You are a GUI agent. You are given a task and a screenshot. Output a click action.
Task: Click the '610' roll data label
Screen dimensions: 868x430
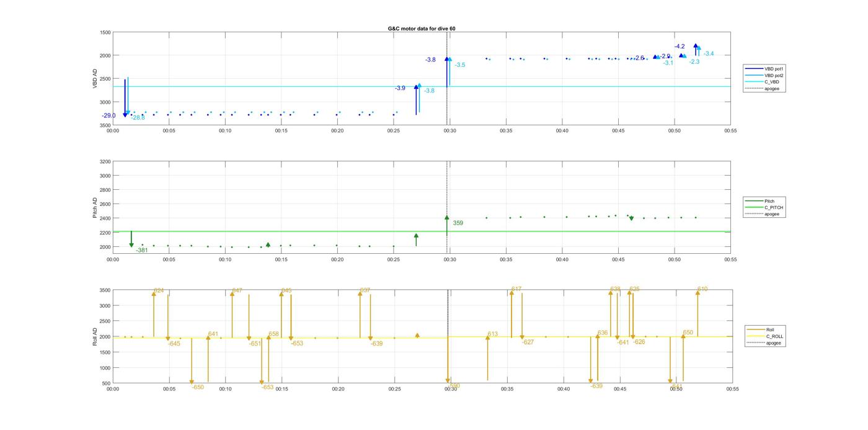click(702, 289)
